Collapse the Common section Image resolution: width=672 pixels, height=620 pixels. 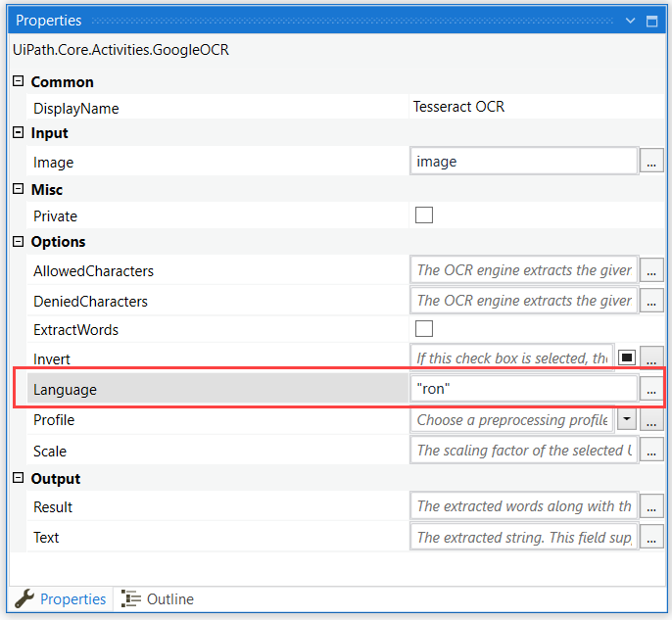click(18, 81)
